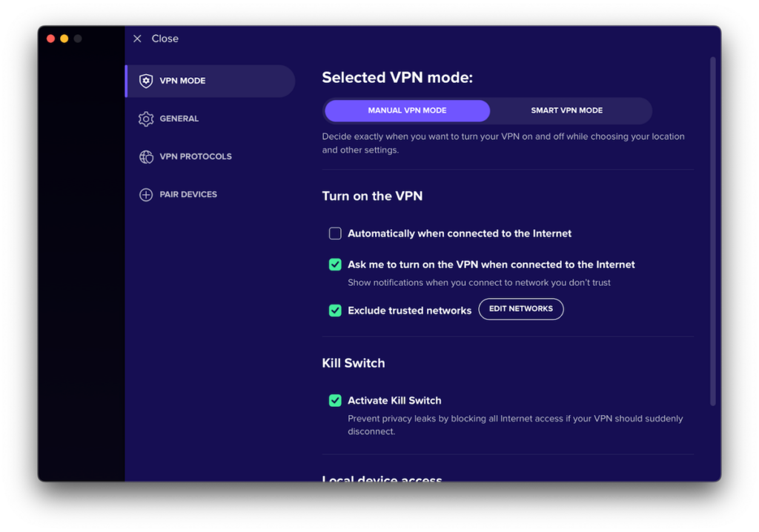Viewport: 759px width, 532px height.
Task: Select Manual VPN Mode
Action: coord(407,110)
